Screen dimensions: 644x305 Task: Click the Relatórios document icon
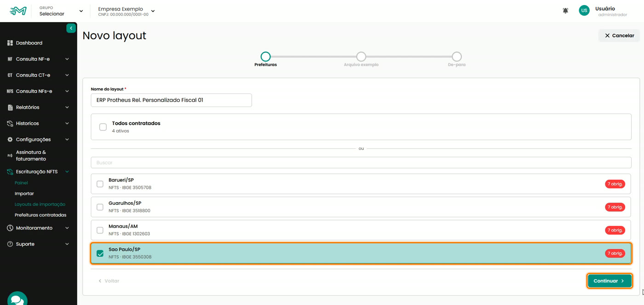pos(10,107)
